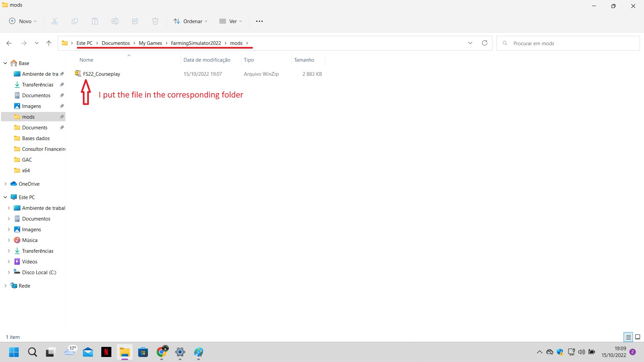Viewport: 644px width, 362px height.
Task: Go up one folder level
Action: (x=49, y=43)
